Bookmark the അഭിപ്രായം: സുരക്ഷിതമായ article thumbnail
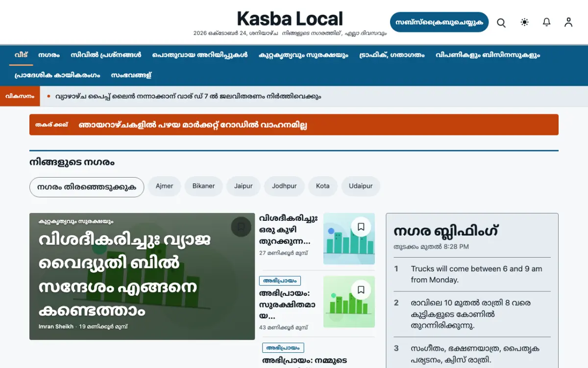This screenshot has height=368, width=588. [361, 289]
